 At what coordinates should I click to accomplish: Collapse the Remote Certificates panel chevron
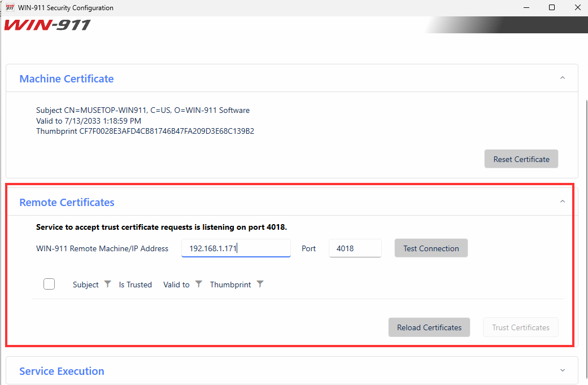[563, 202]
